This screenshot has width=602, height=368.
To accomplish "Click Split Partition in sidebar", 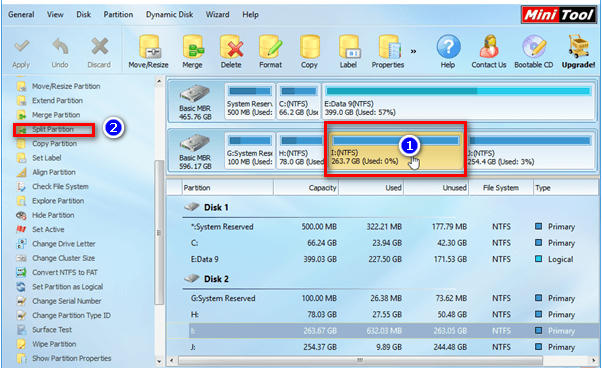I will click(x=53, y=129).
